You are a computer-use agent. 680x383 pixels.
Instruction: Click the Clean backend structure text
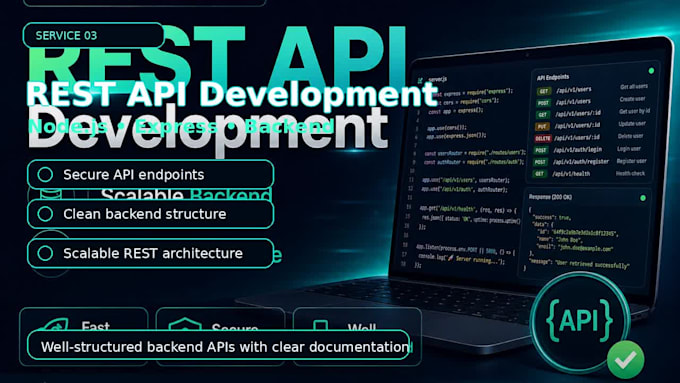pyautogui.click(x=145, y=214)
